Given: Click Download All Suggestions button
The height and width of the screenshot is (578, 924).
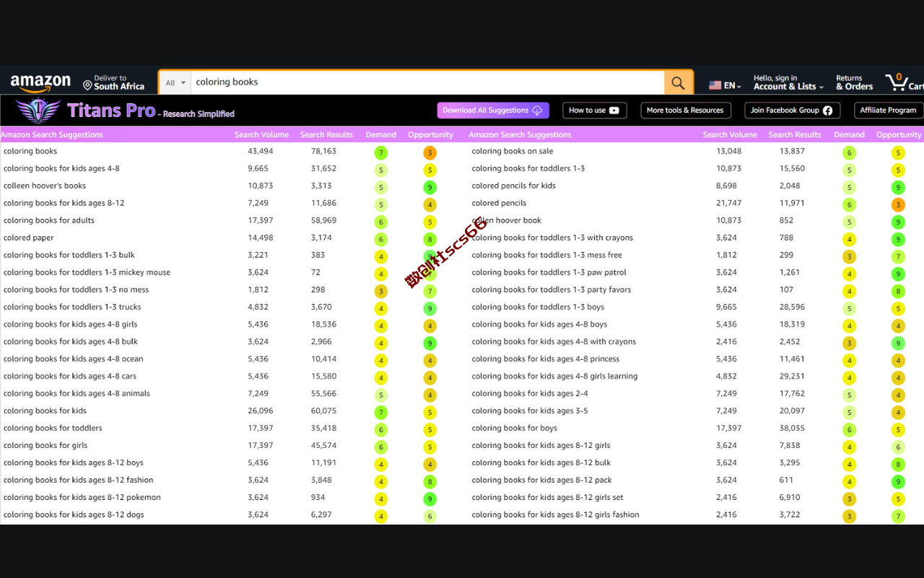Looking at the screenshot, I should click(493, 111).
